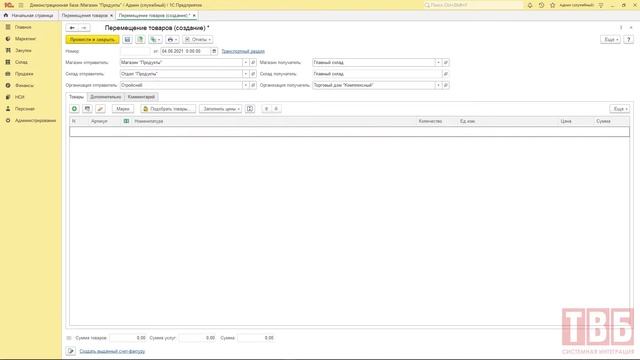The width and height of the screenshot is (640, 360).
Task: Open the Отчеты dropdown
Action: (198, 40)
